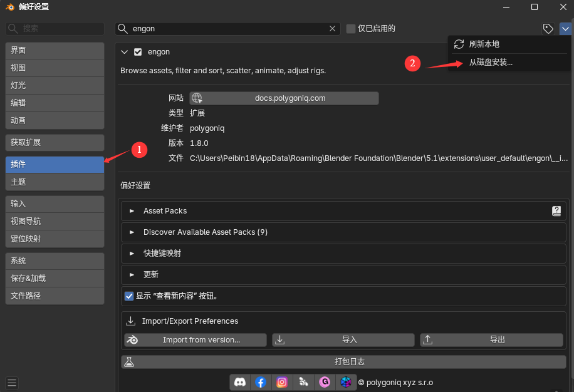
Task: Expand Discover Available Asset Packs (9)
Action: [x=343, y=232]
